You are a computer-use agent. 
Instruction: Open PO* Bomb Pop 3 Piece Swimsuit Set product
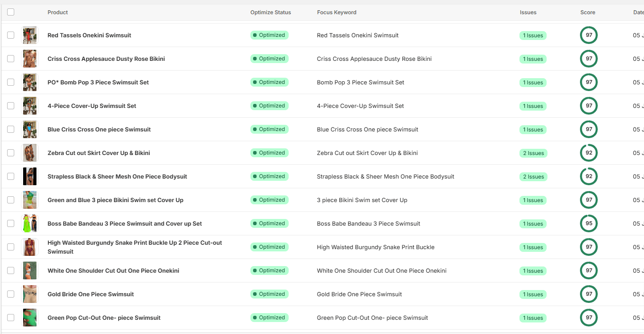pos(98,82)
